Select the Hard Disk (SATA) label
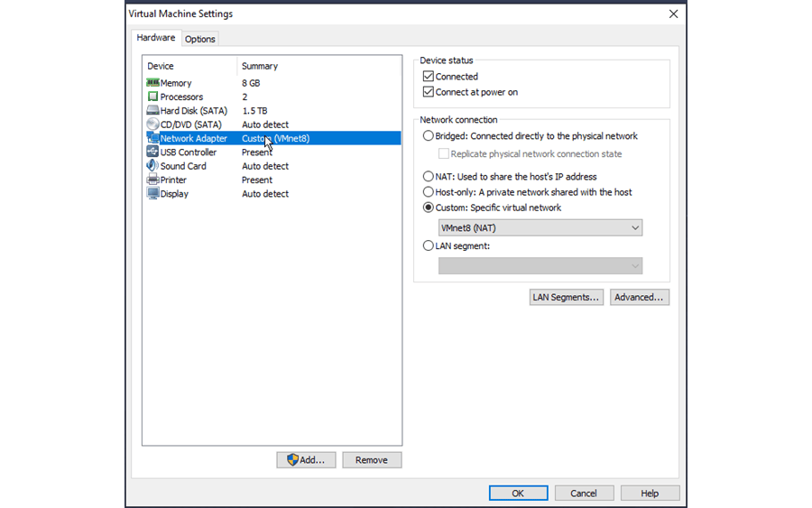812x508 pixels. 194,111
